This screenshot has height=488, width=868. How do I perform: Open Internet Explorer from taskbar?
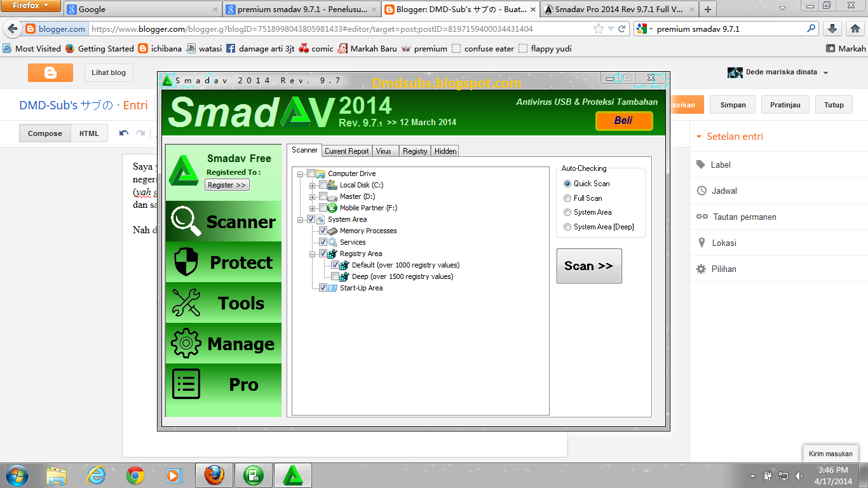[x=96, y=475]
